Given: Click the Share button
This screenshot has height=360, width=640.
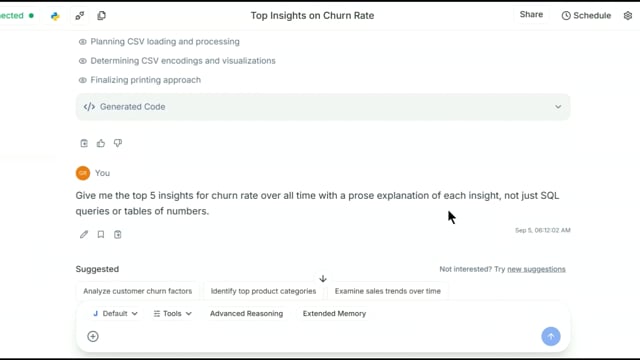Looking at the screenshot, I should tap(531, 15).
